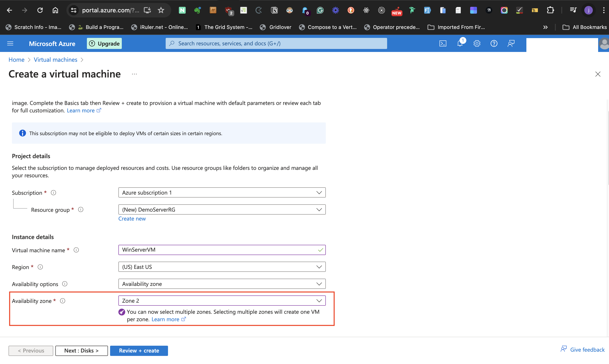This screenshot has width=609, height=364.
Task: Click the feedback icon in header
Action: (511, 43)
